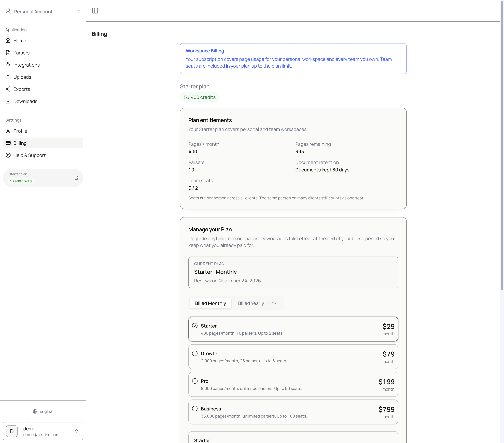Click the Home house icon
This screenshot has height=443, width=504.
point(8,40)
